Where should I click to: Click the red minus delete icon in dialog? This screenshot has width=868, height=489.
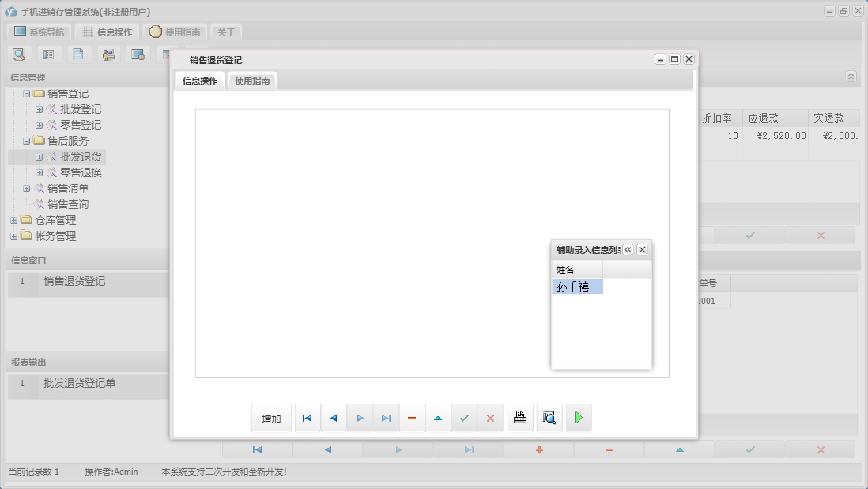point(412,418)
